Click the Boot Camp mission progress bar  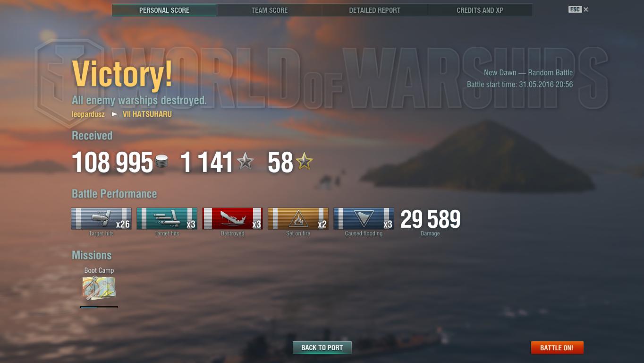(99, 307)
